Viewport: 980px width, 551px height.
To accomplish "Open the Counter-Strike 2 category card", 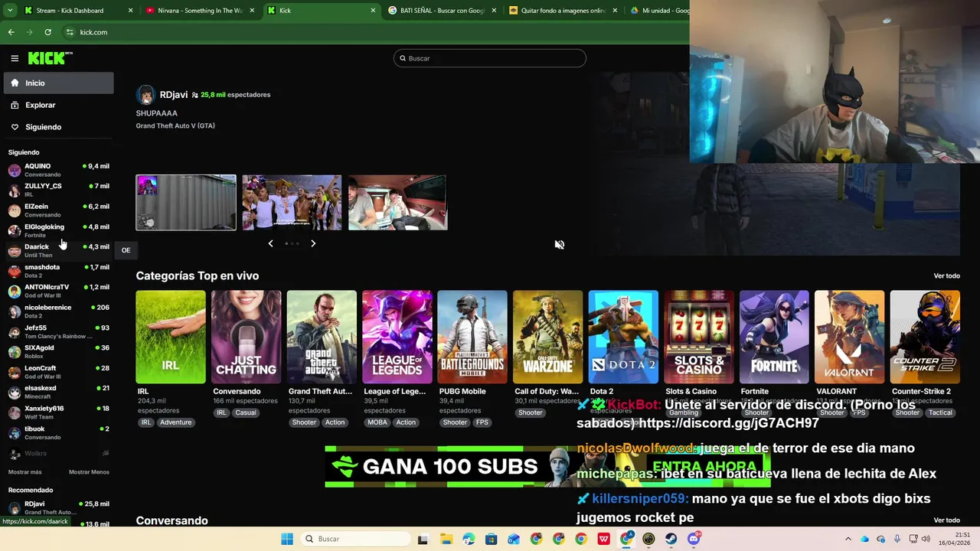I will click(925, 337).
